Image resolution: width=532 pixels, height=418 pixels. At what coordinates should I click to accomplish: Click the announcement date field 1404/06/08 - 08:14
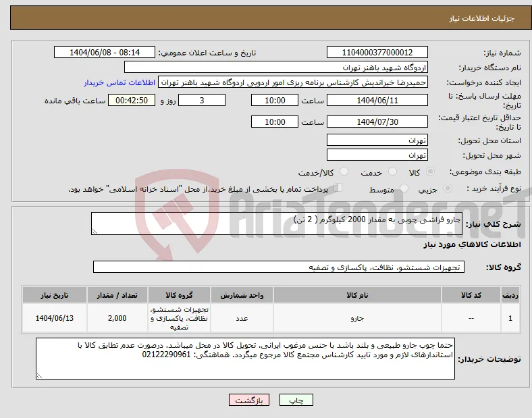(105, 52)
